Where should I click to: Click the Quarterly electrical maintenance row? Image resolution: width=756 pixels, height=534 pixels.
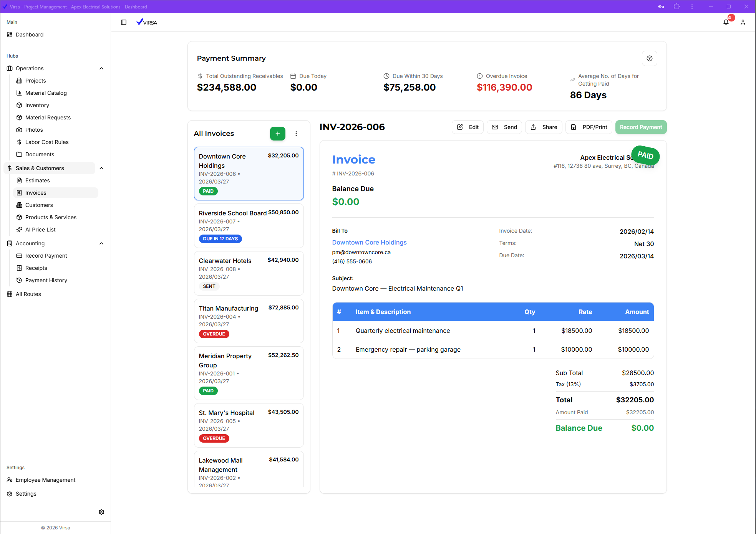click(x=493, y=331)
